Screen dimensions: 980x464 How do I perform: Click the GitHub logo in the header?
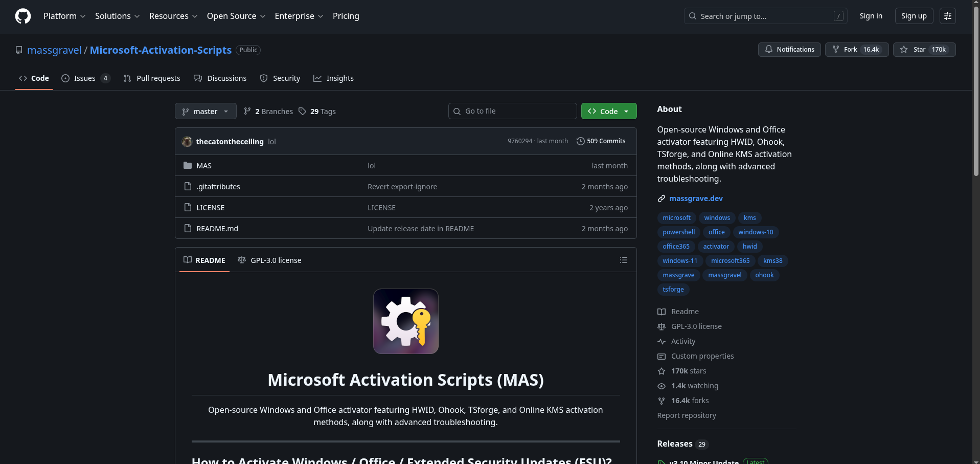point(22,16)
